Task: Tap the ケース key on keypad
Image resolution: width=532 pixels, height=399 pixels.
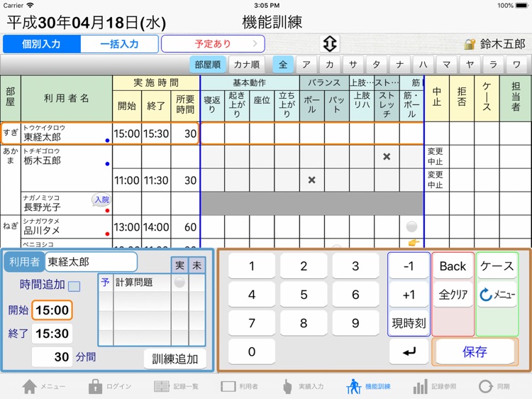Action: 497,266
